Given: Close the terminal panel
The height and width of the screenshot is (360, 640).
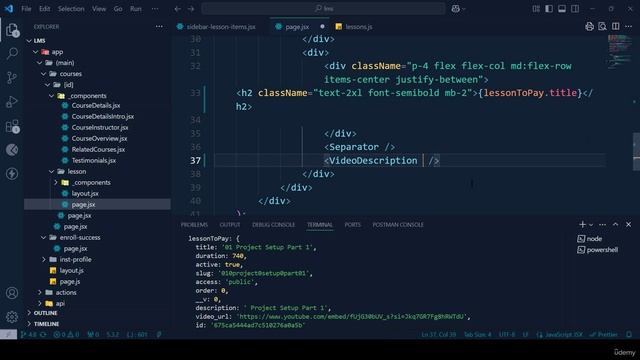Looking at the screenshot, I should coord(629,224).
